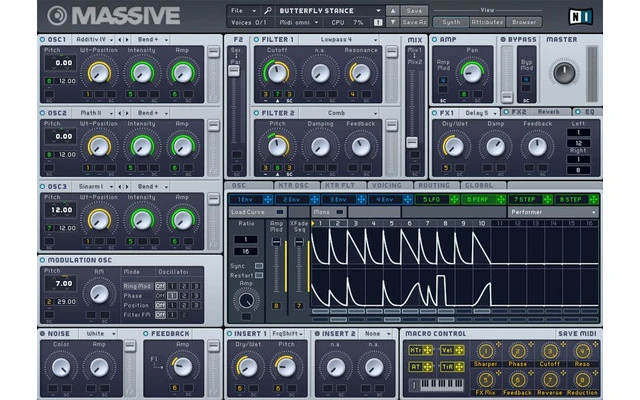Click the preset down arrow button
Viewport: 640px width, 400px height.
[393, 22]
